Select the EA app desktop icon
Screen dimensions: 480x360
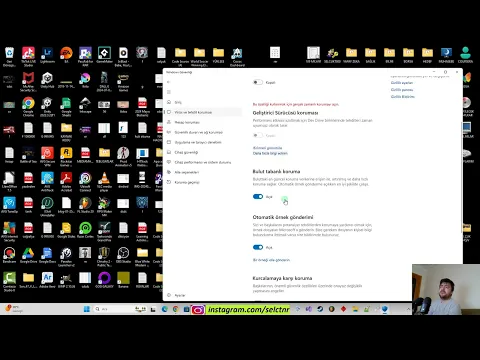coord(66,55)
